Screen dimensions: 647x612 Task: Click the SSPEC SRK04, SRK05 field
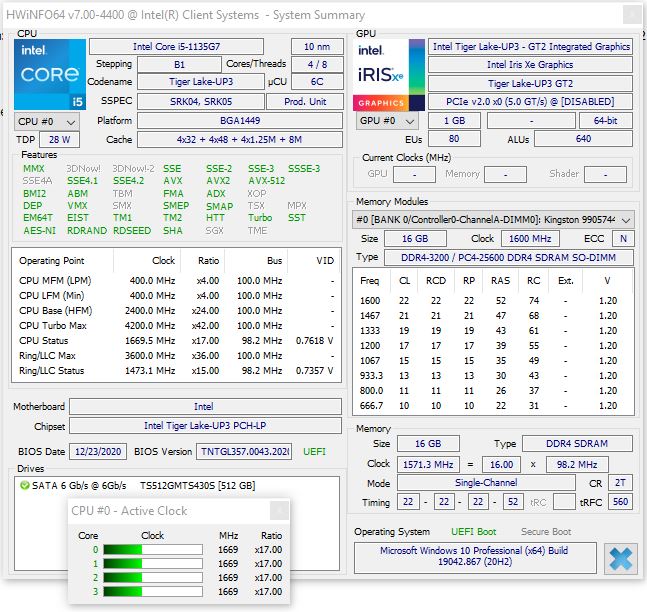pos(201,102)
